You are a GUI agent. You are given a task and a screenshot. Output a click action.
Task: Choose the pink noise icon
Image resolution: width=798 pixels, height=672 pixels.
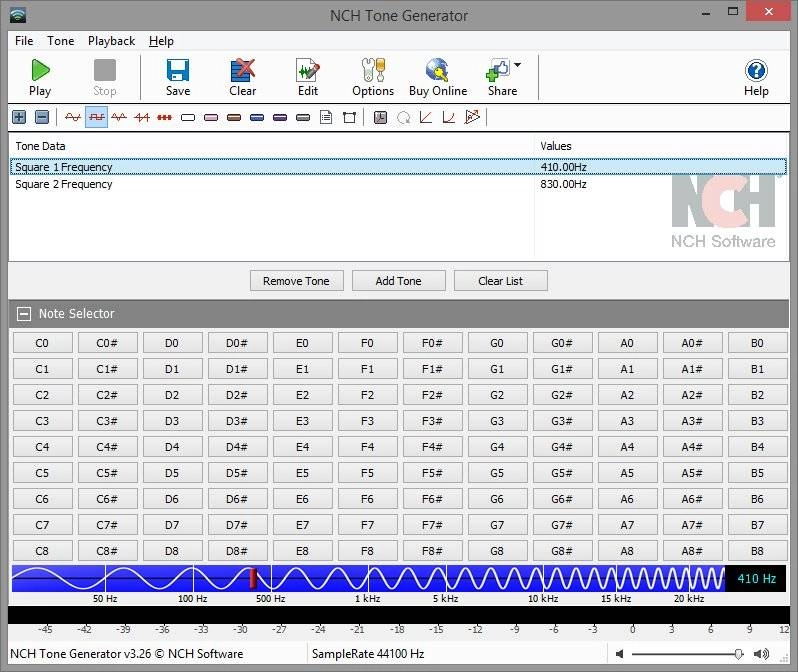tap(211, 118)
